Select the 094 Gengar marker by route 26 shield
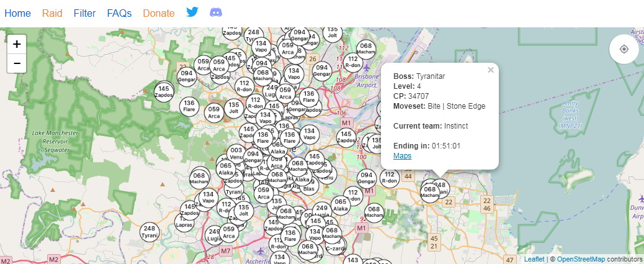 pyautogui.click(x=322, y=71)
